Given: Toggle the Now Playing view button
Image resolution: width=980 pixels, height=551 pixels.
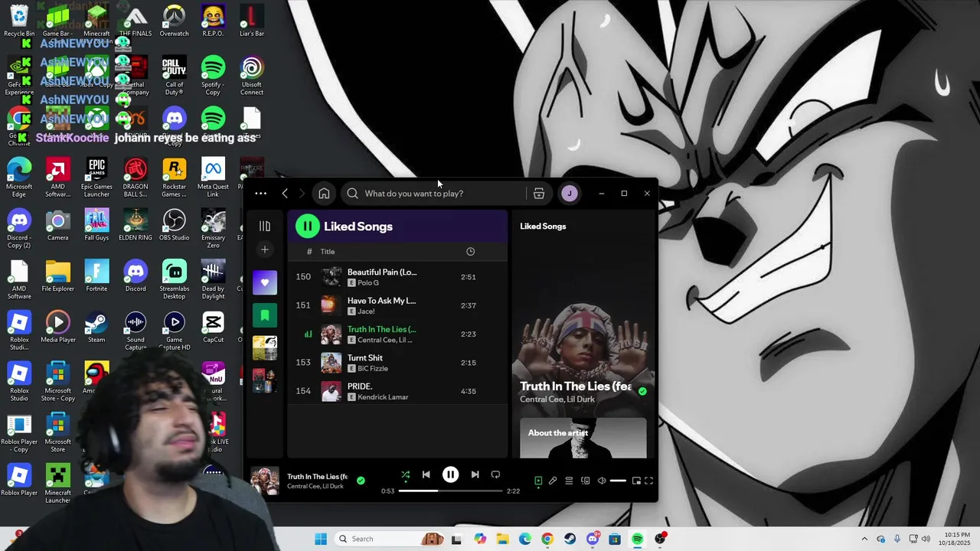Looking at the screenshot, I should pyautogui.click(x=538, y=481).
